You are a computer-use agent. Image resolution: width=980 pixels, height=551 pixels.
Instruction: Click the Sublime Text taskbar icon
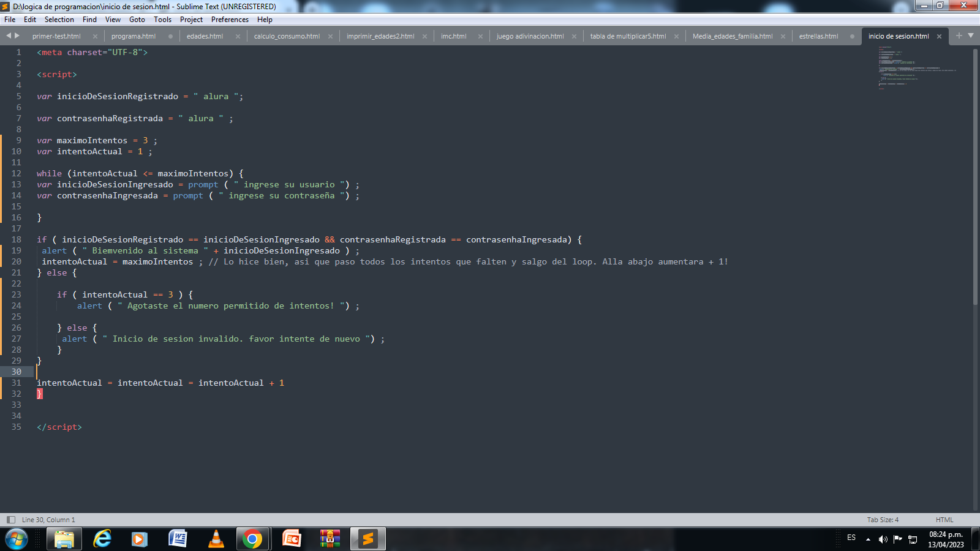point(368,539)
